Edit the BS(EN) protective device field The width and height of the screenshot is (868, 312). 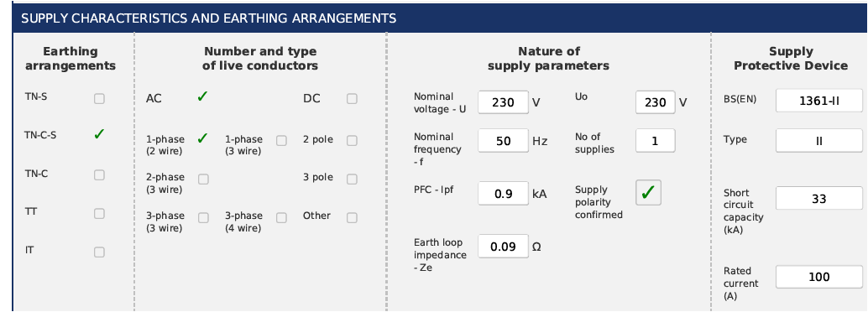coord(819,101)
